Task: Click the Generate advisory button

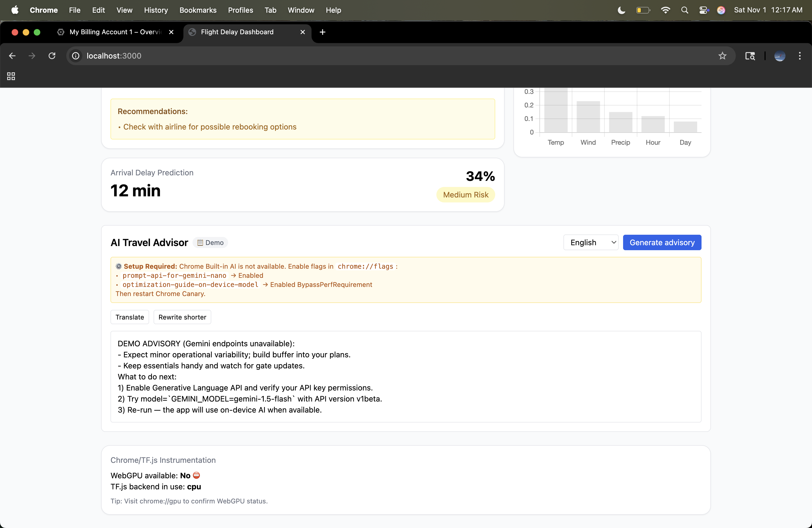Action: [x=662, y=242]
